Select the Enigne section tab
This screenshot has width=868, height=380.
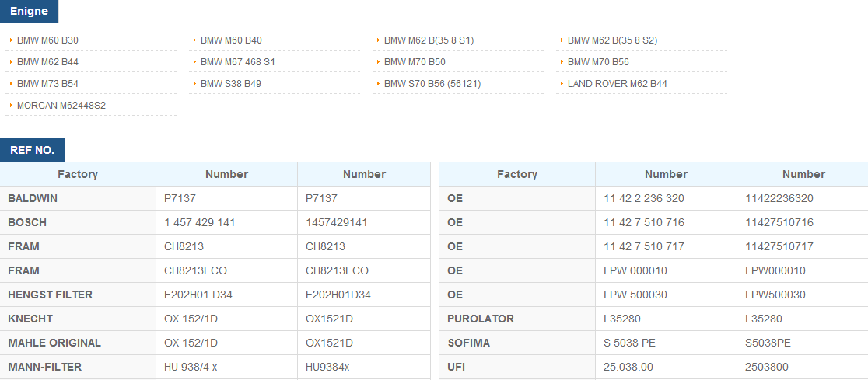[29, 11]
